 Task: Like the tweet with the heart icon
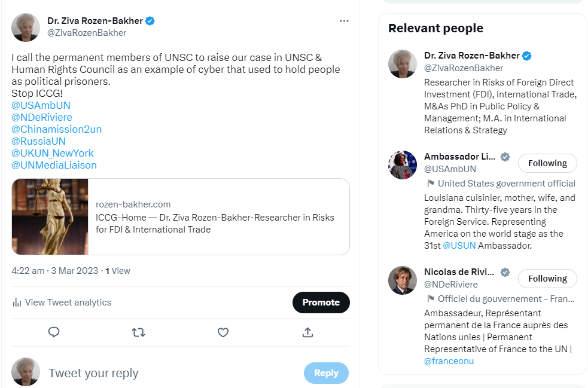click(223, 332)
